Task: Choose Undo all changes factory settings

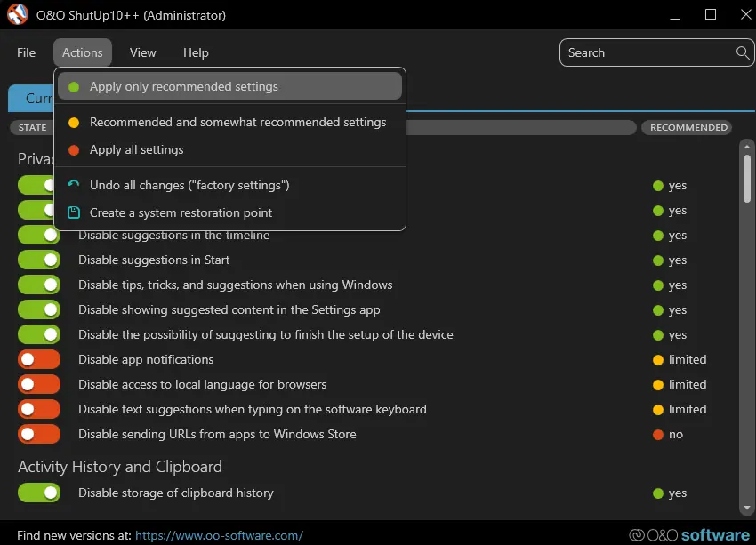Action: click(x=229, y=185)
